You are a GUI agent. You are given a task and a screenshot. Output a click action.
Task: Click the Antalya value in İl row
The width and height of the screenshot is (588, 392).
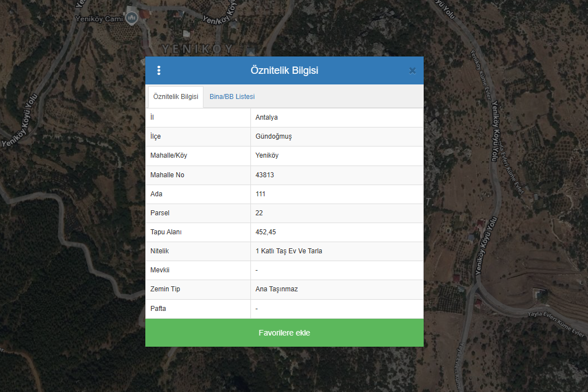coord(267,117)
